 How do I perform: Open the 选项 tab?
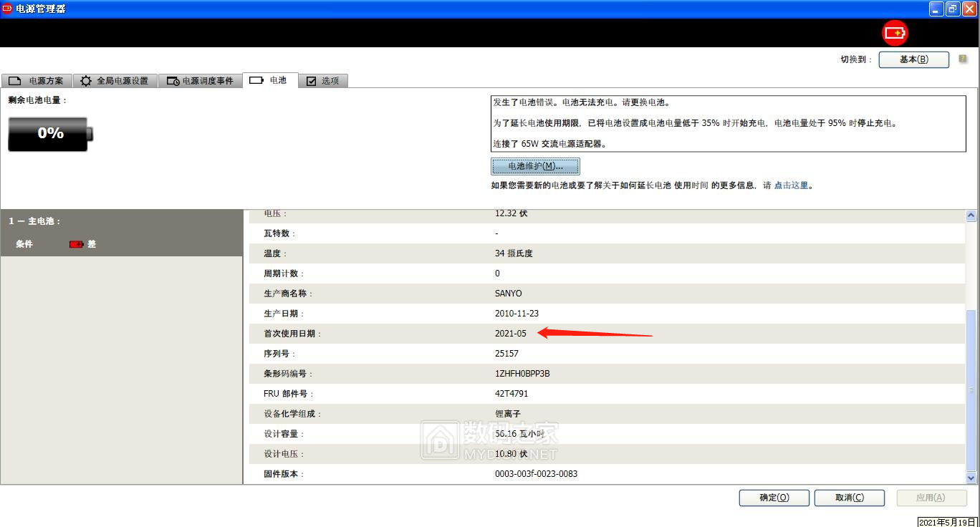[322, 81]
